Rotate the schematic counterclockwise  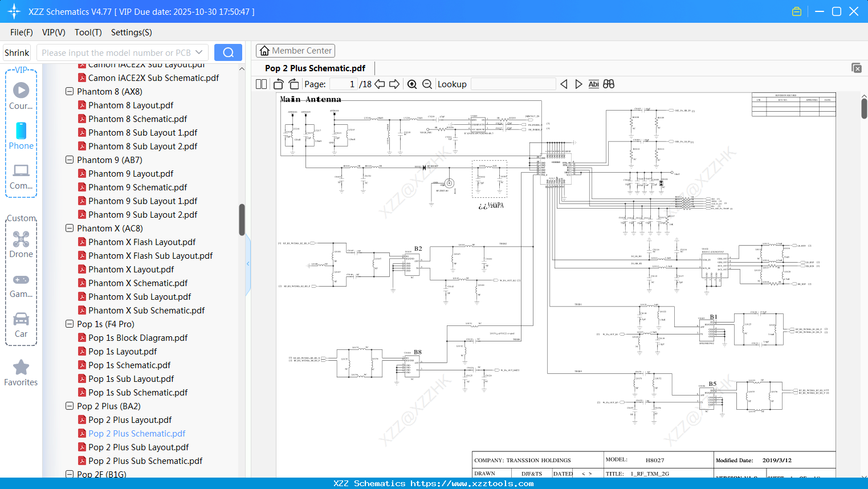point(278,84)
